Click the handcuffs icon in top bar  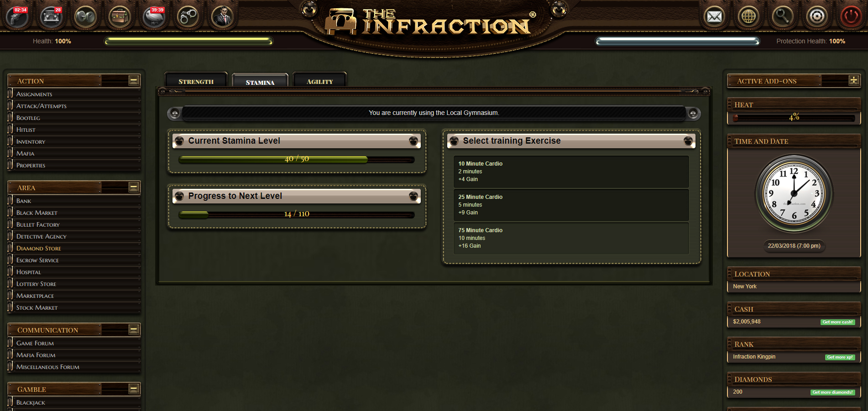[x=188, y=17]
